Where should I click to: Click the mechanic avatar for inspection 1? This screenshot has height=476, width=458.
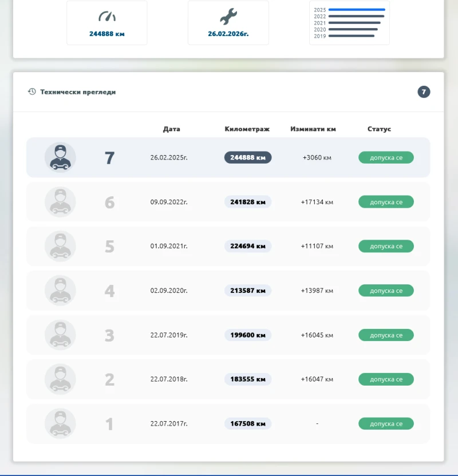(x=60, y=424)
